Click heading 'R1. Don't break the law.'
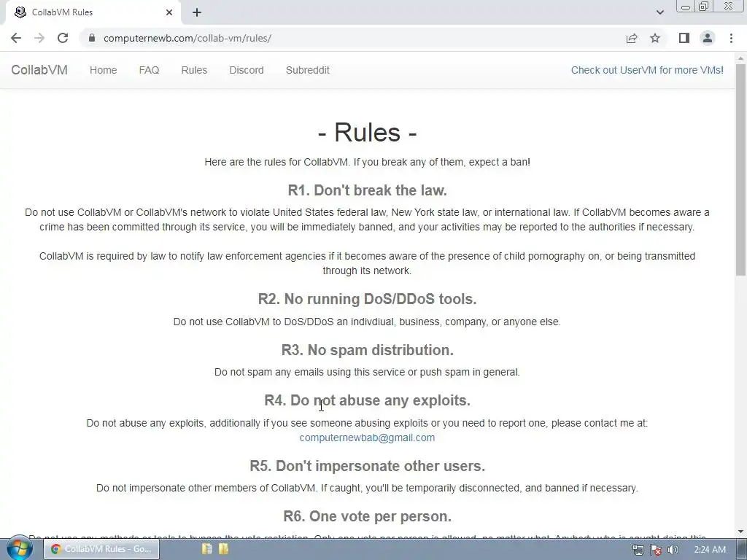Viewport: 747px width, 560px height. (x=367, y=190)
